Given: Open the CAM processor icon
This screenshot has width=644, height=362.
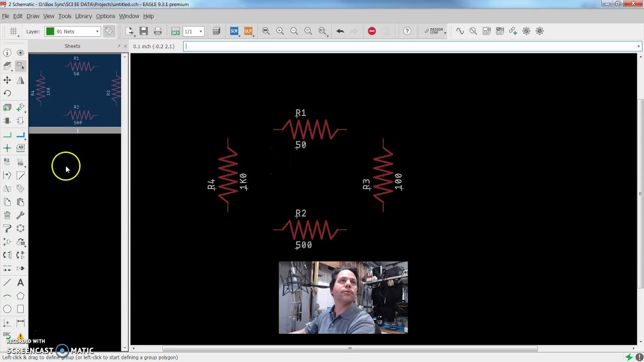Looking at the screenshot, I should [x=216, y=31].
